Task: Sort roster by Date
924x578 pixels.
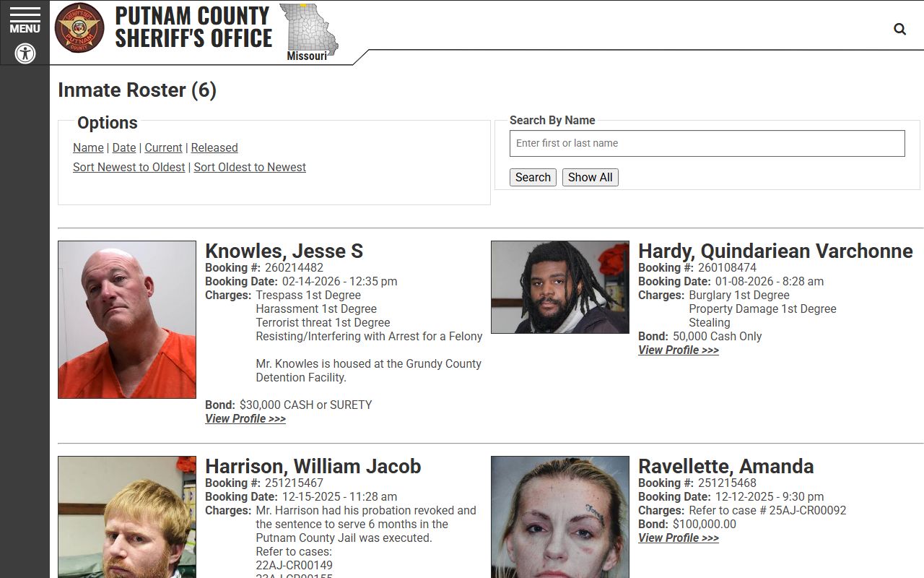Action: [124, 147]
